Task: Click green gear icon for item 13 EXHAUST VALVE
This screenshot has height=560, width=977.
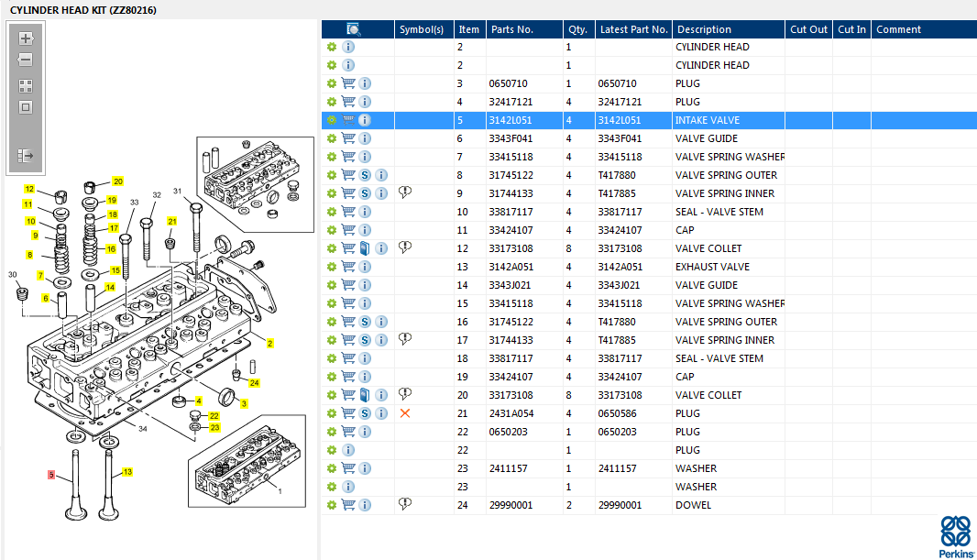Action: coord(332,267)
